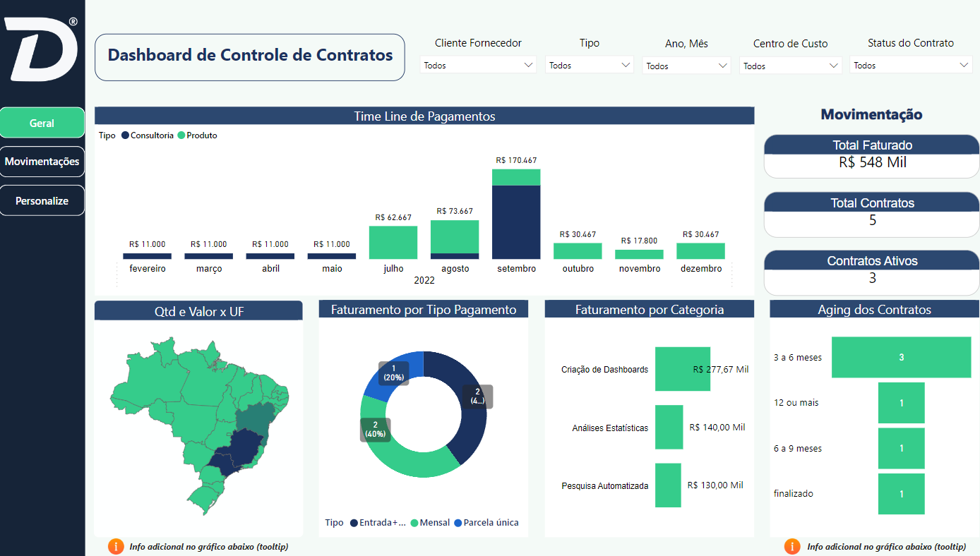The width and height of the screenshot is (980, 556).
Task: Expand the Centro de Custo dropdown
Action: [x=790, y=66]
